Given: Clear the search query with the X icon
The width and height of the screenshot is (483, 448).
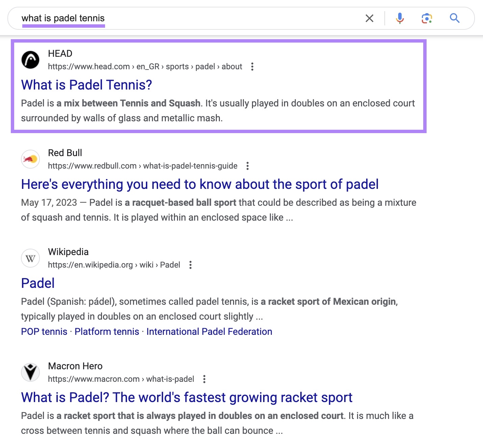Looking at the screenshot, I should 370,18.
